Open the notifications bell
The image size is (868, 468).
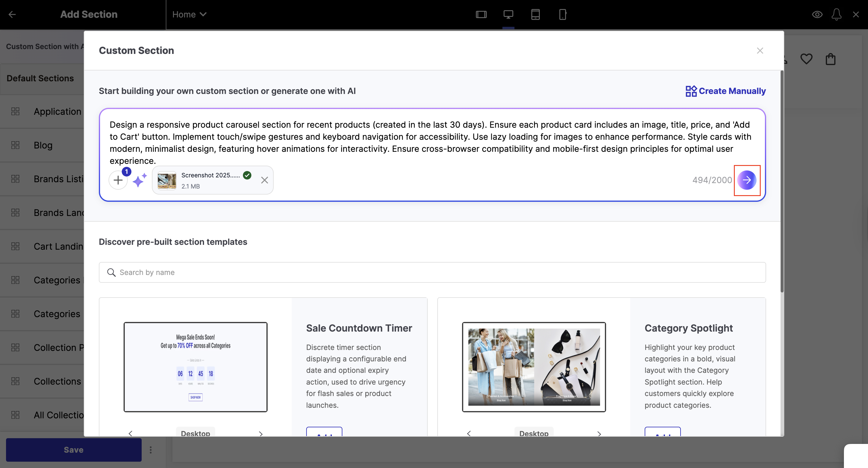tap(836, 14)
